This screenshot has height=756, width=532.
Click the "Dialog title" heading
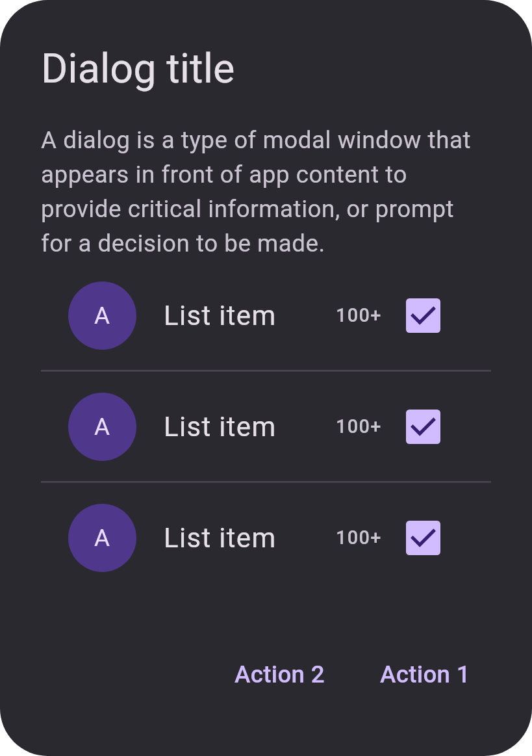[x=138, y=70]
